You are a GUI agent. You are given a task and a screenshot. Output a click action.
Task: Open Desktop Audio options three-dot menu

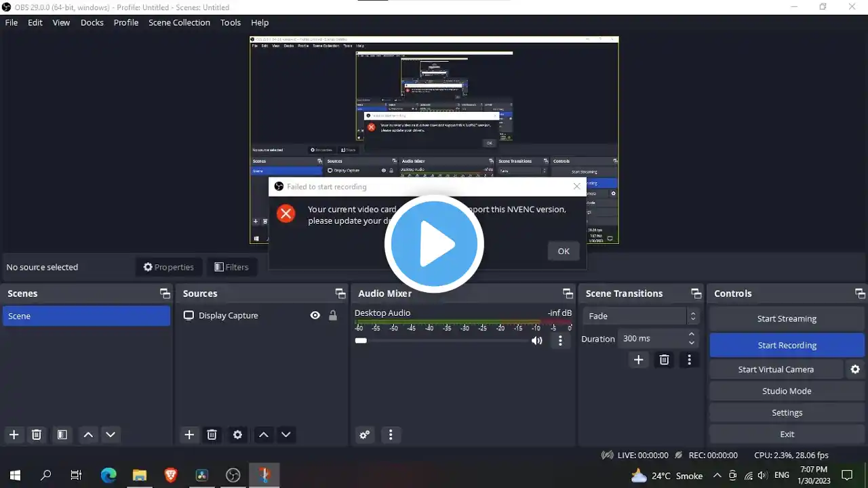(x=560, y=341)
